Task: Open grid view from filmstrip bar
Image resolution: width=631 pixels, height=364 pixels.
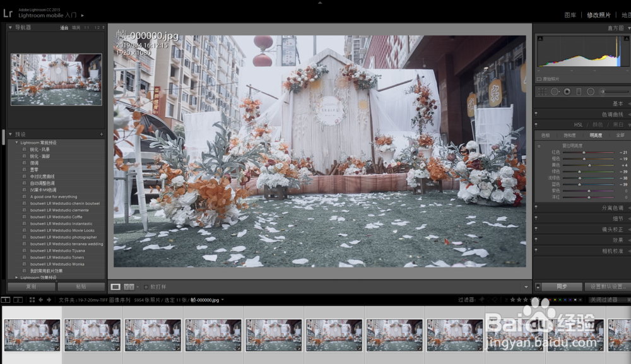Action: click(x=32, y=300)
